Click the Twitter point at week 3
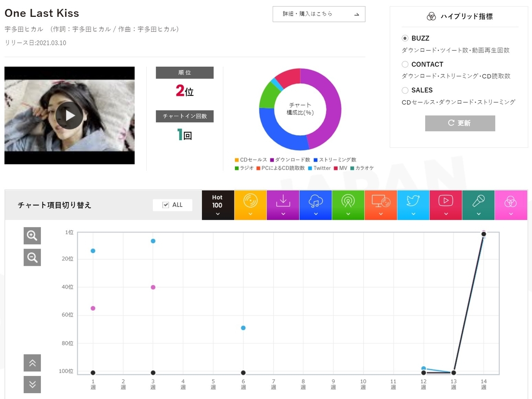 (x=153, y=241)
